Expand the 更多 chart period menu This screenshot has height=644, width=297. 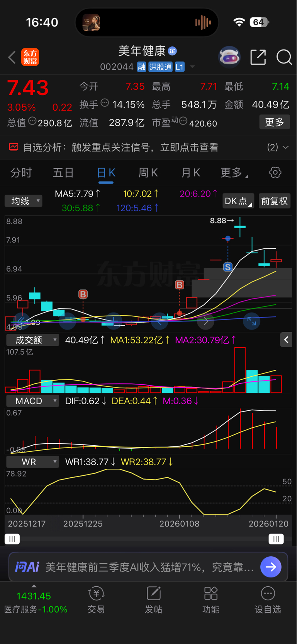click(234, 173)
